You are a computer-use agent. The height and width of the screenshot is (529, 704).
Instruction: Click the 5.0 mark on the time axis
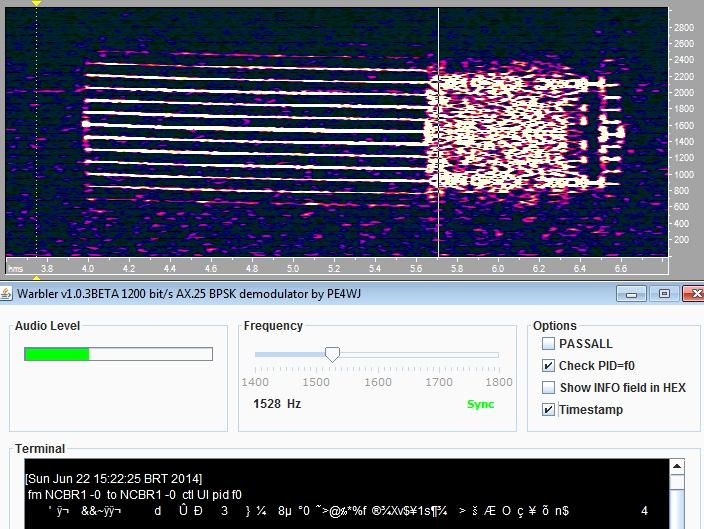[x=293, y=269]
